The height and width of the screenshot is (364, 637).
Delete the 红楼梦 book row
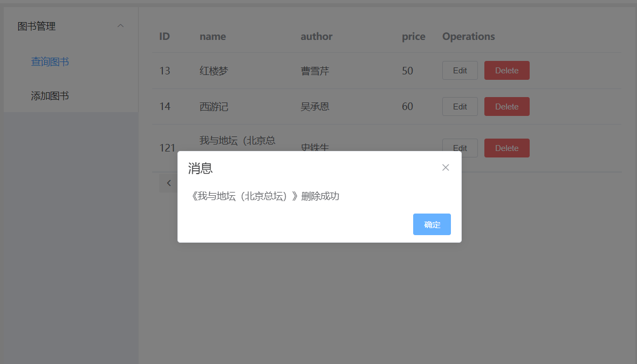pyautogui.click(x=506, y=70)
